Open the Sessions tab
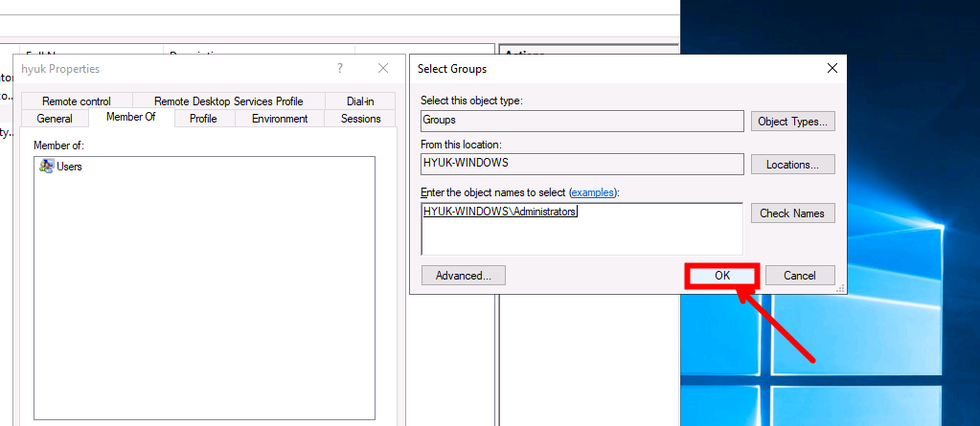The image size is (980, 426). pos(360,119)
